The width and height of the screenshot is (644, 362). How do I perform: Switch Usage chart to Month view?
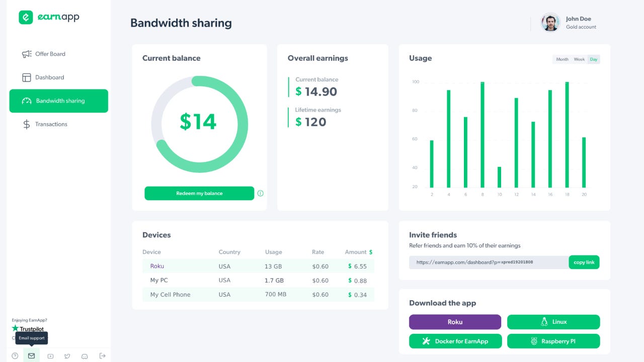(562, 59)
